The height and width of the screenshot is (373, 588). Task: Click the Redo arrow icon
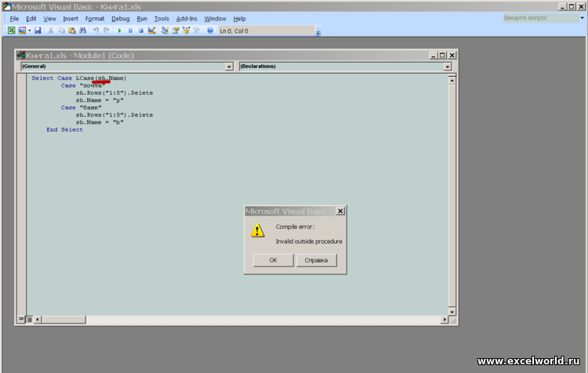point(107,31)
